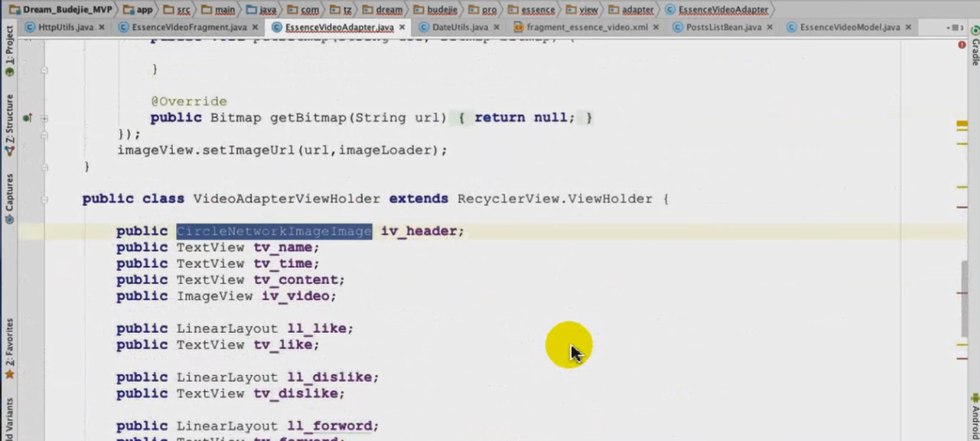Expand the folded getBitmap method body
The height and width of the screenshot is (441, 980).
pos(44,118)
